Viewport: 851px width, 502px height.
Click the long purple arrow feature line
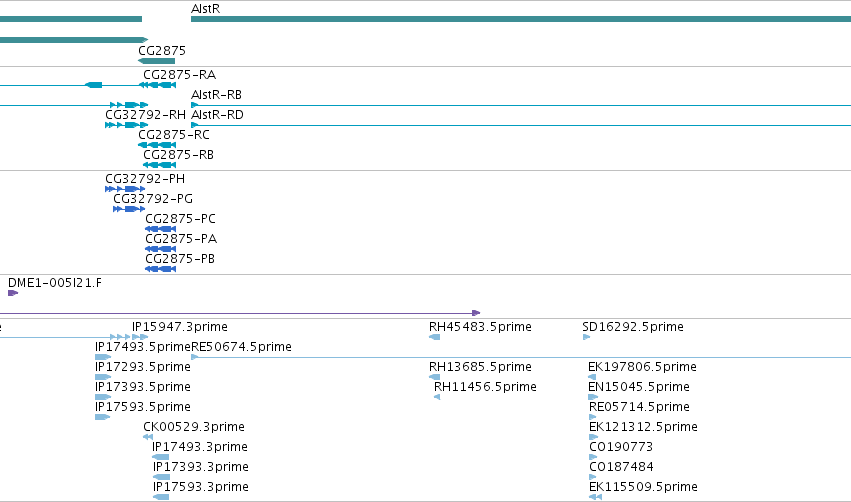tap(240, 313)
